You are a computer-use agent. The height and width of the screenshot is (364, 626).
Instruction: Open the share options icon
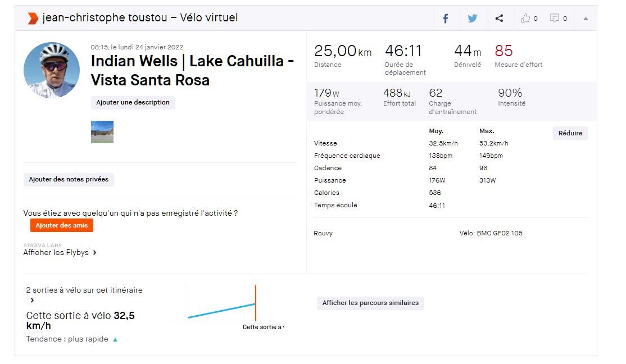(x=499, y=19)
